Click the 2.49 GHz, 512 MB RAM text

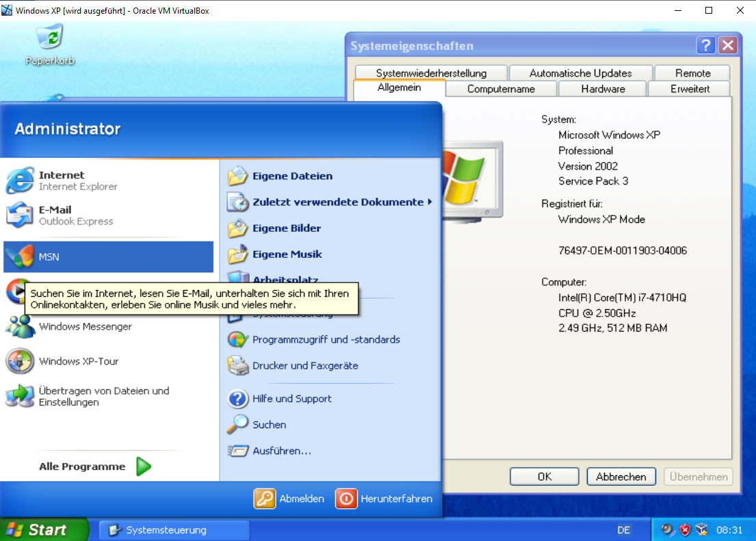coord(613,328)
